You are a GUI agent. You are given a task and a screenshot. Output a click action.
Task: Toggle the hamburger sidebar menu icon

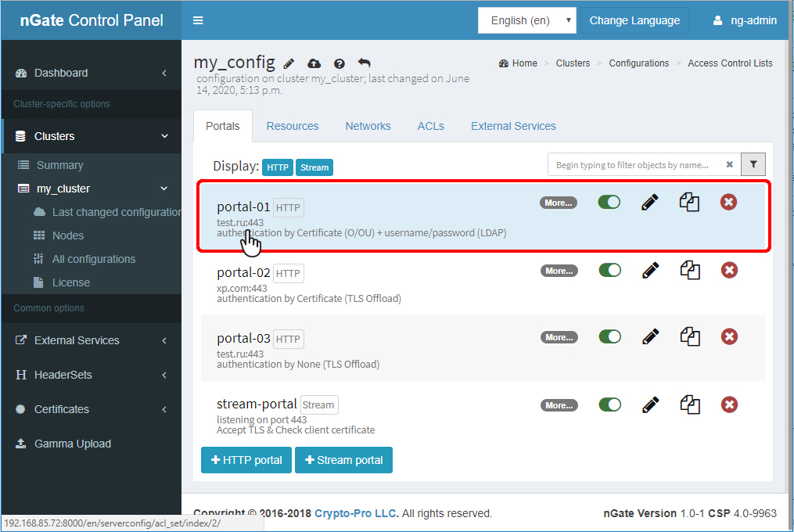(x=198, y=20)
